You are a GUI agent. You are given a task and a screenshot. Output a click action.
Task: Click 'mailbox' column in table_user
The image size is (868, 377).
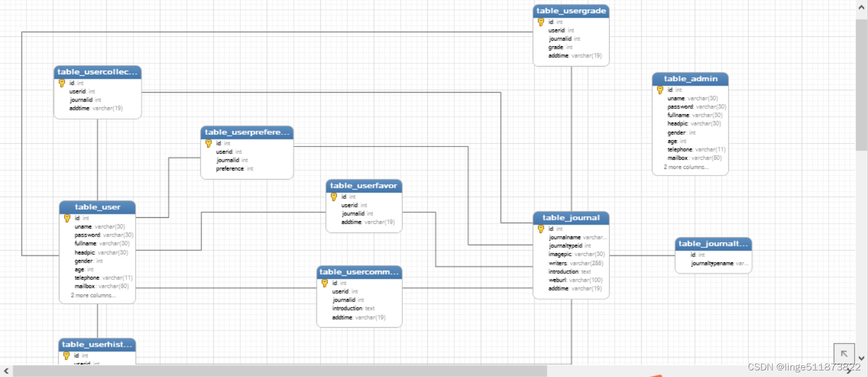(x=101, y=286)
